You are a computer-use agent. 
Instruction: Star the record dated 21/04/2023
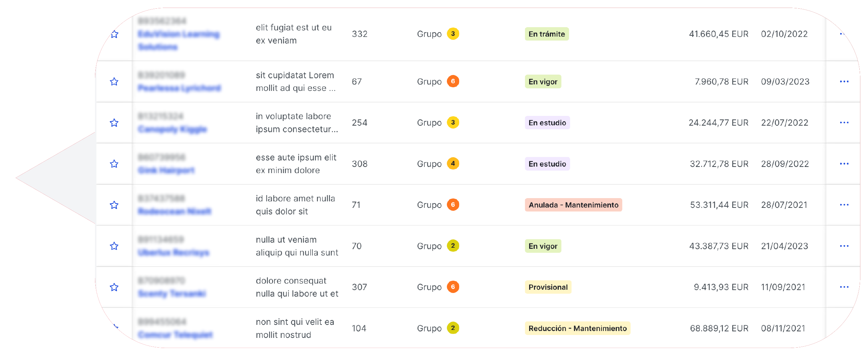pos(114,246)
